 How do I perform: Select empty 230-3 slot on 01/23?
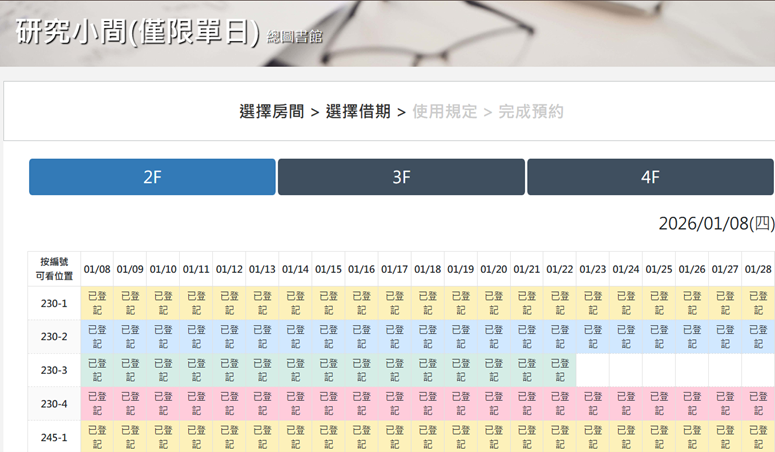pyautogui.click(x=593, y=370)
